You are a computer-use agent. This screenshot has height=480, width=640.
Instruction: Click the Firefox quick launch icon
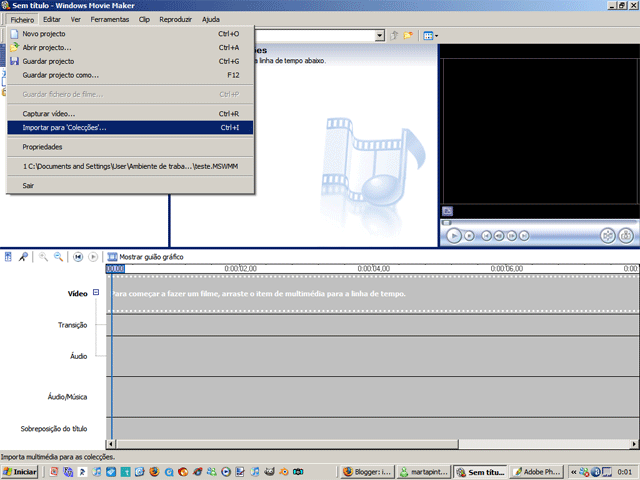154,472
